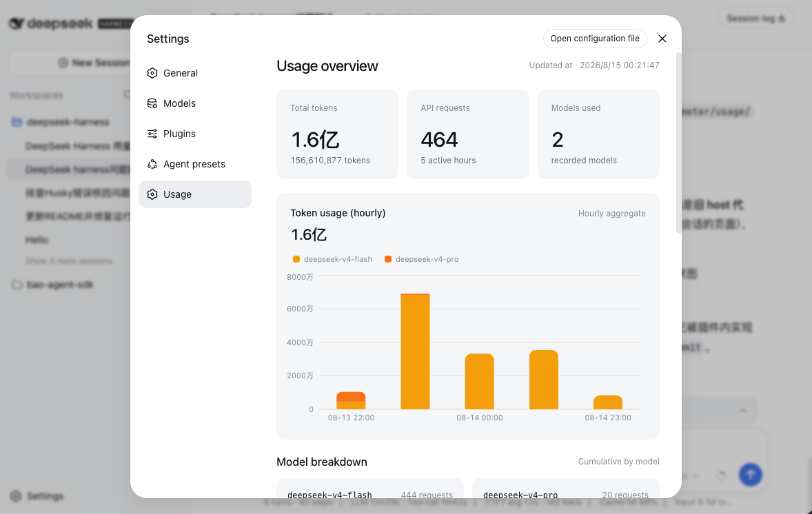Click the Model breakdown heading
This screenshot has height=514, width=812.
(322, 462)
